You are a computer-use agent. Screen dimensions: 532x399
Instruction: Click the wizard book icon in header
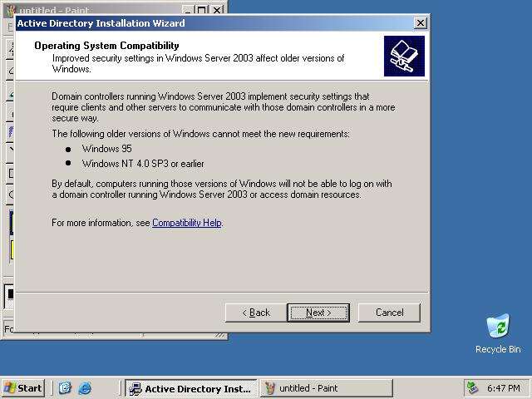pyautogui.click(x=404, y=56)
